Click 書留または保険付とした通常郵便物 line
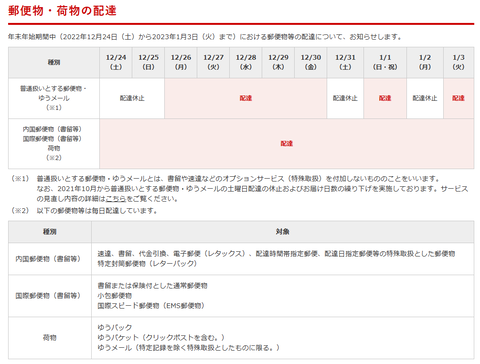The width and height of the screenshot is (480, 364). [x=152, y=286]
